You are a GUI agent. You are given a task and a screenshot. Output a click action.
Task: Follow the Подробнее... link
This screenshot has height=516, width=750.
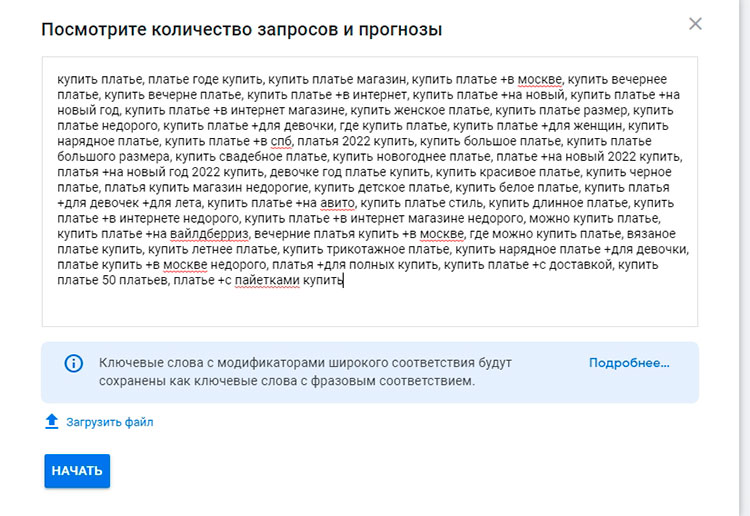click(628, 363)
